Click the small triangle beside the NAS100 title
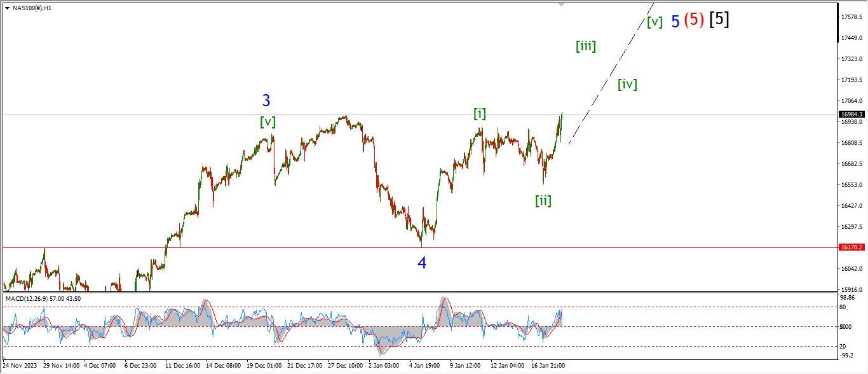The width and height of the screenshot is (868, 374). click(7, 8)
